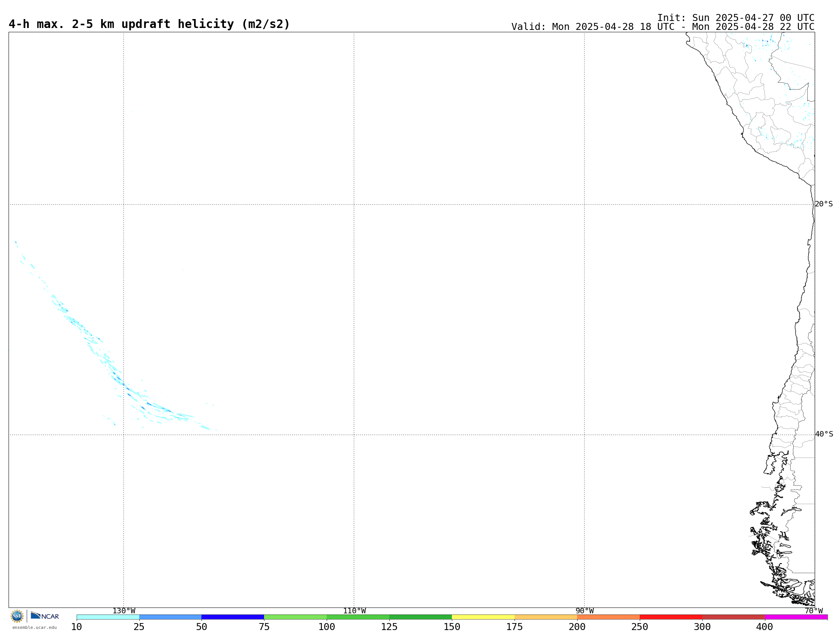This screenshot has height=632, width=840.
Task: Click the dark green 125-150 color swatch
Action: coord(420,617)
